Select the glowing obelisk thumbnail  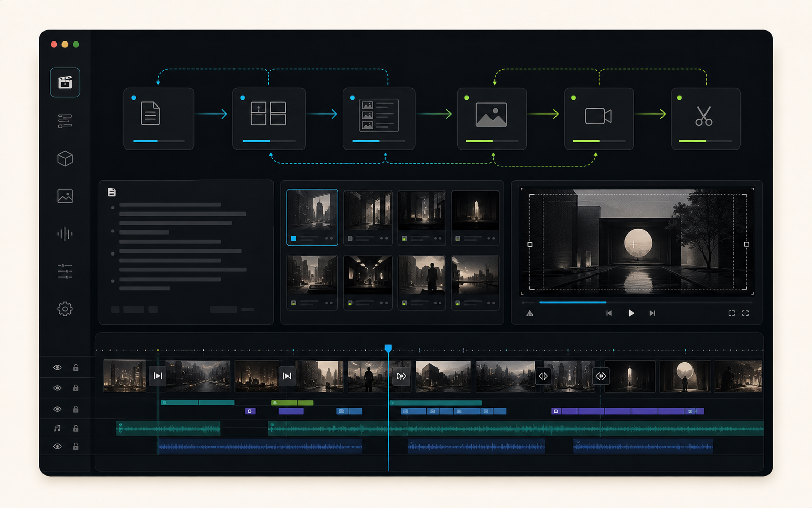[475, 217]
